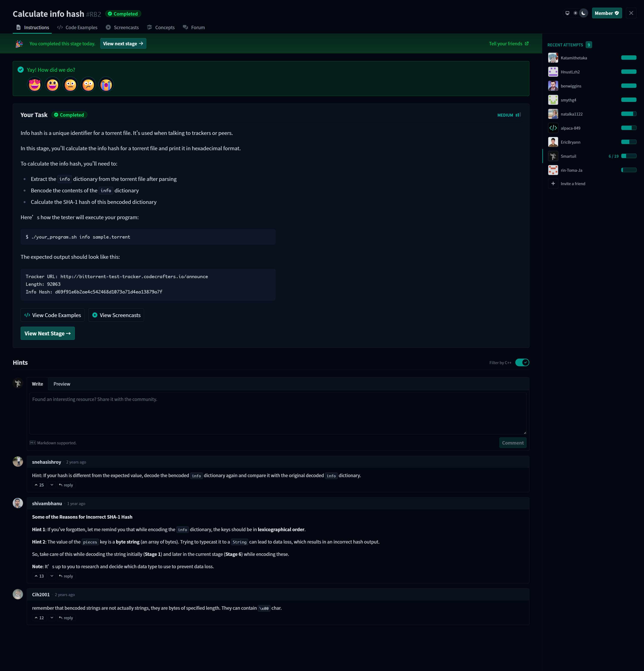Switch hint editor to Preview tab
The height and width of the screenshot is (671, 644).
pyautogui.click(x=62, y=384)
